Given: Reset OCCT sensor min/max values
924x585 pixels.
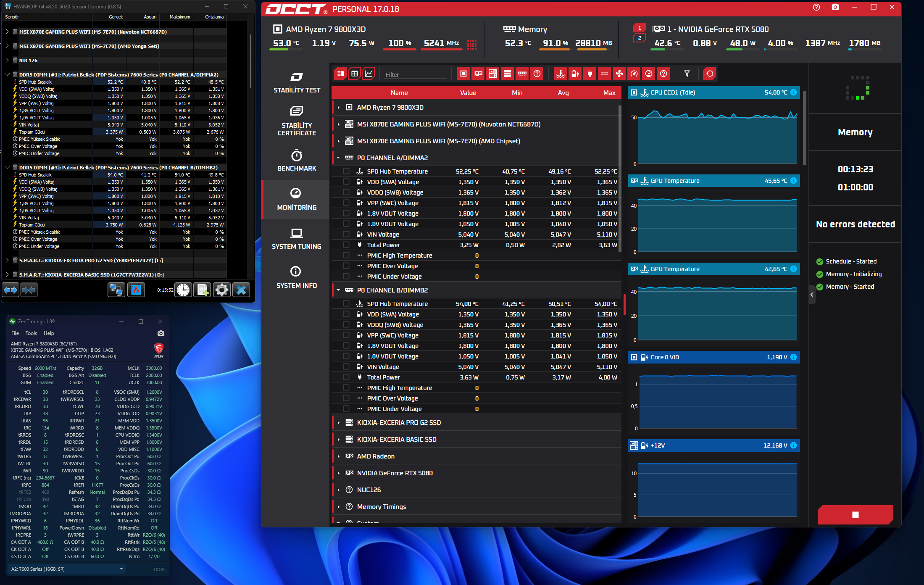Looking at the screenshot, I should pyautogui.click(x=710, y=74).
